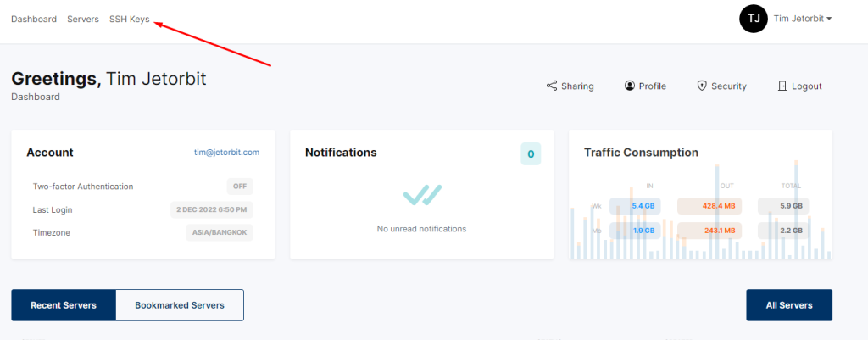
Task: Go to Servers in top navigation
Action: (83, 19)
